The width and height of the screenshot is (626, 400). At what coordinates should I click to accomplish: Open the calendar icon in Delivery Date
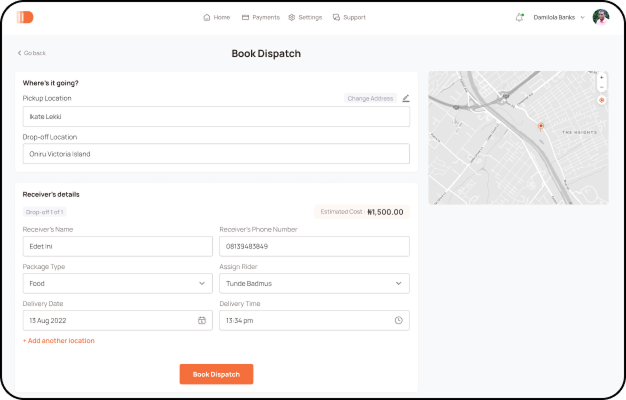(202, 320)
